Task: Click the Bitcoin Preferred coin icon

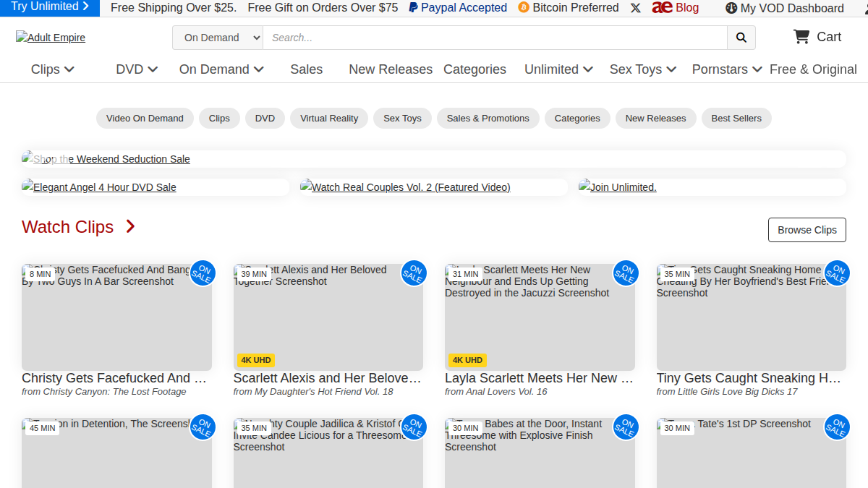Action: click(524, 8)
